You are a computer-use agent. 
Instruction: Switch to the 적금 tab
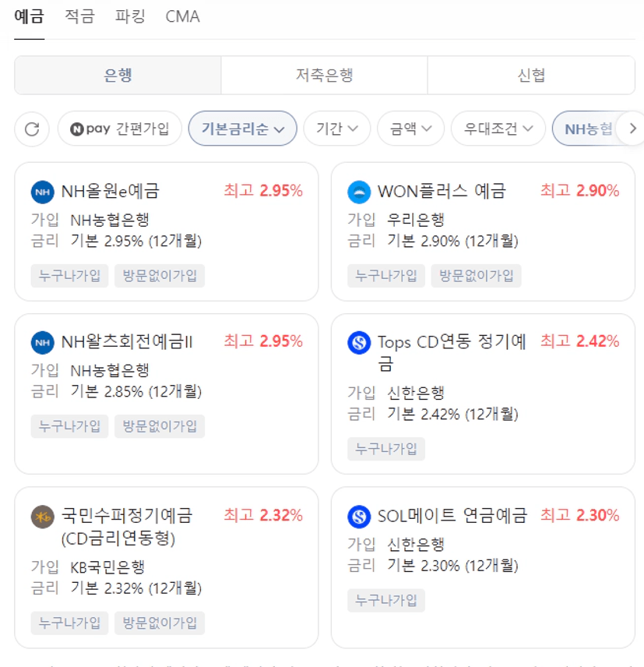pos(79,16)
